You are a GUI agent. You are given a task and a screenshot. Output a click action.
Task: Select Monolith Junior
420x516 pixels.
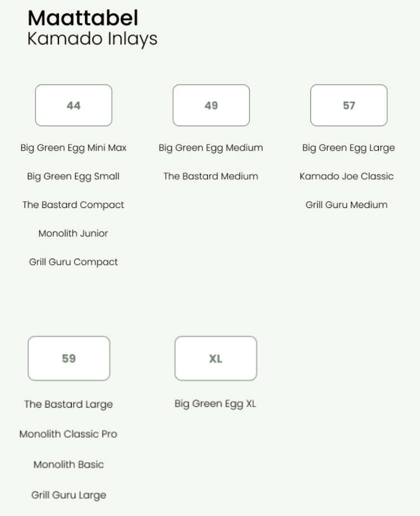(x=73, y=234)
